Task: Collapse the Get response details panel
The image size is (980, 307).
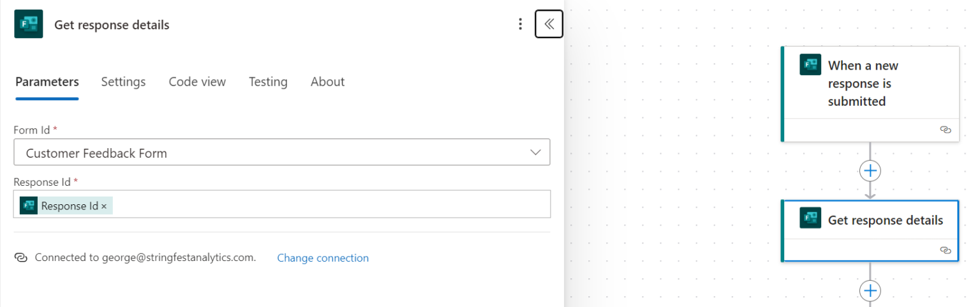Action: pyautogui.click(x=549, y=24)
